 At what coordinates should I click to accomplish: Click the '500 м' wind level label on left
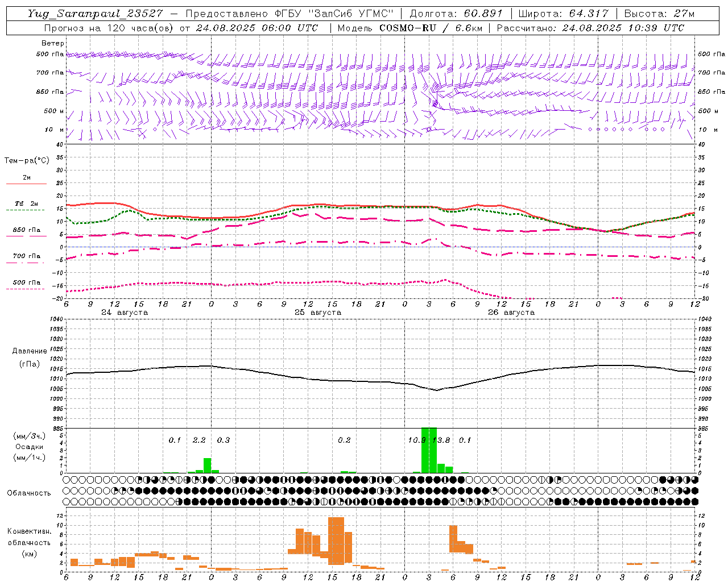pos(54,111)
